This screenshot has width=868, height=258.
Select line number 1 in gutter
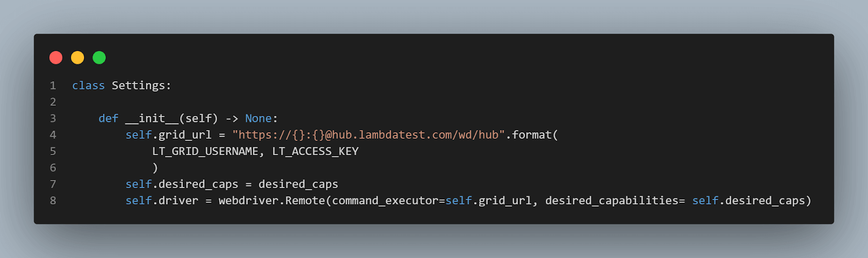point(53,86)
